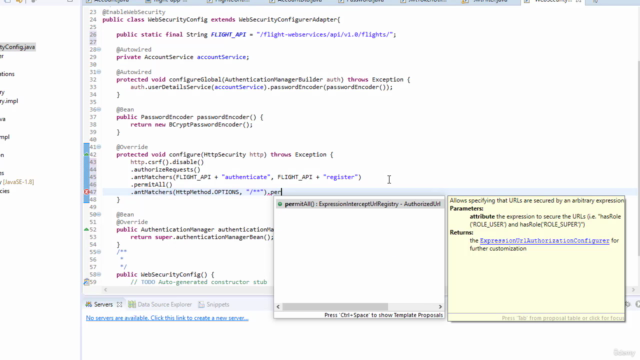Click the Data Source Explorer icon
The image size is (640, 360).
tap(132, 304)
